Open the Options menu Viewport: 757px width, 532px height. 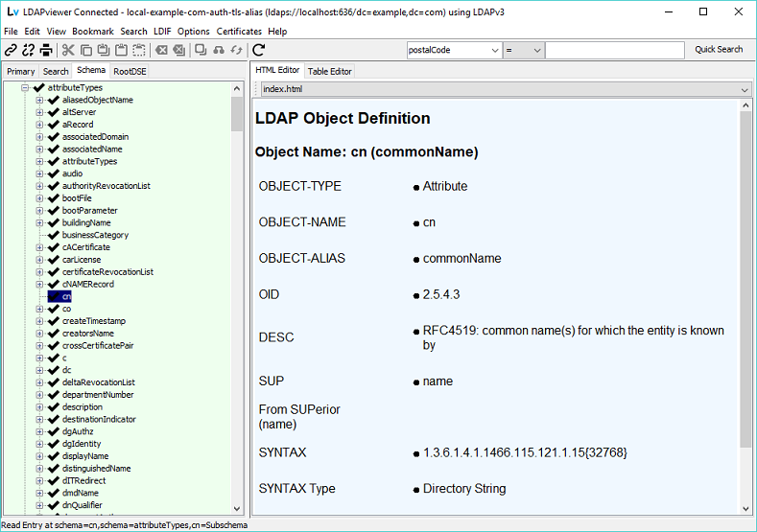pos(193,32)
